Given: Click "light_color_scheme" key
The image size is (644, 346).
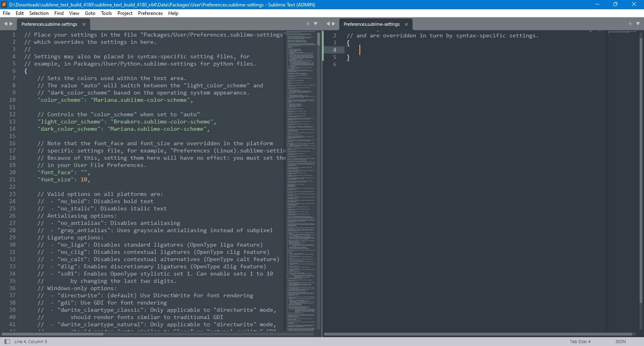Looking at the screenshot, I should coord(70,122).
